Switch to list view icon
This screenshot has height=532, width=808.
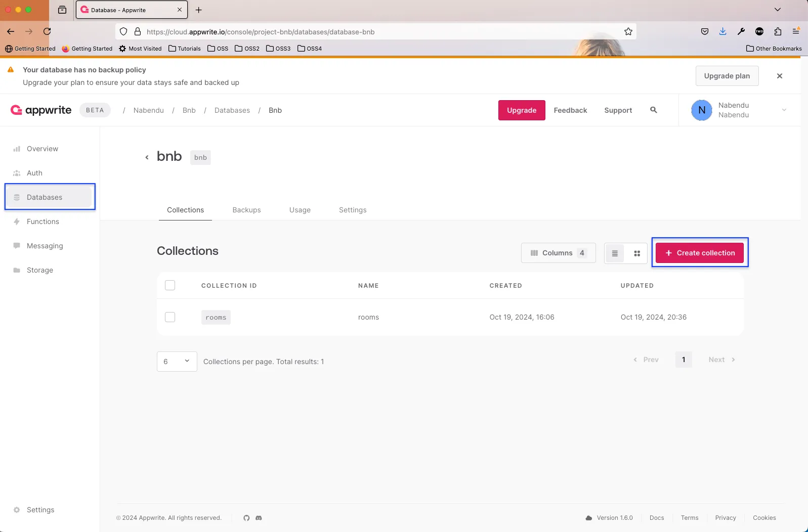(x=615, y=253)
